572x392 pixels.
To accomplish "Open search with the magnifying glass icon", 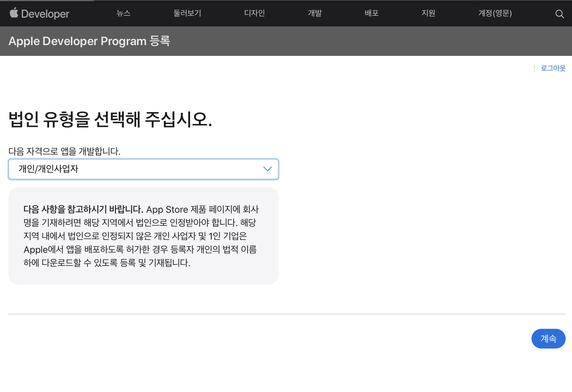I will tap(559, 14).
